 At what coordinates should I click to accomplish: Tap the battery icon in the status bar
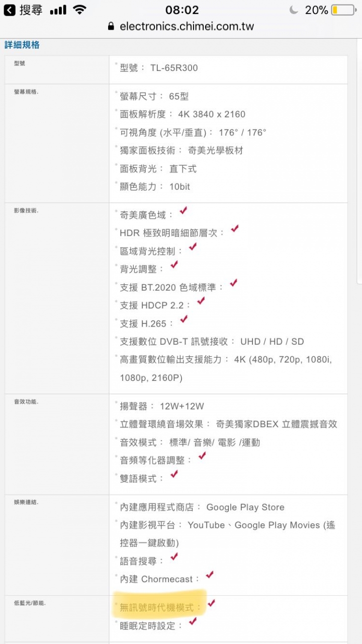pyautogui.click(x=343, y=10)
